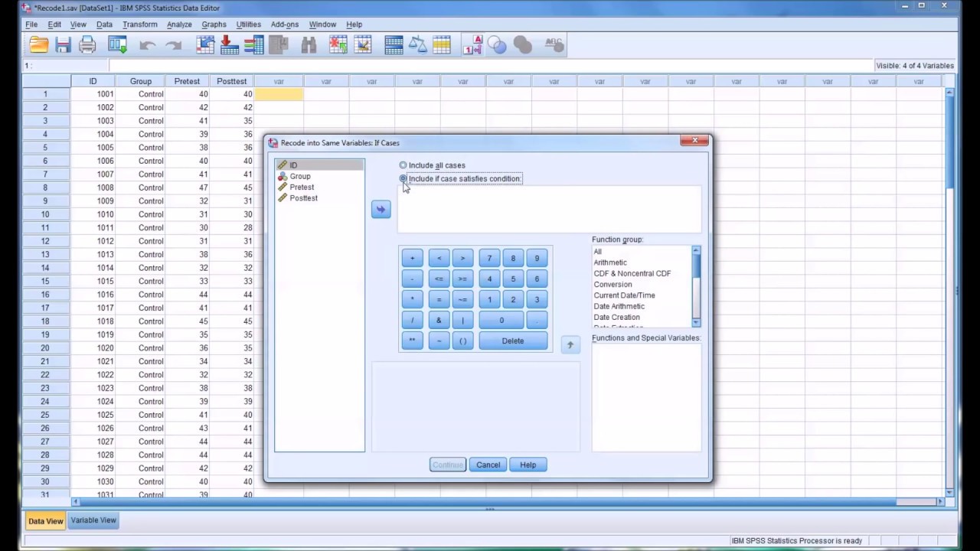Click the less-than-or-equal keypad button
Image resolution: width=980 pixels, height=551 pixels.
[439, 279]
